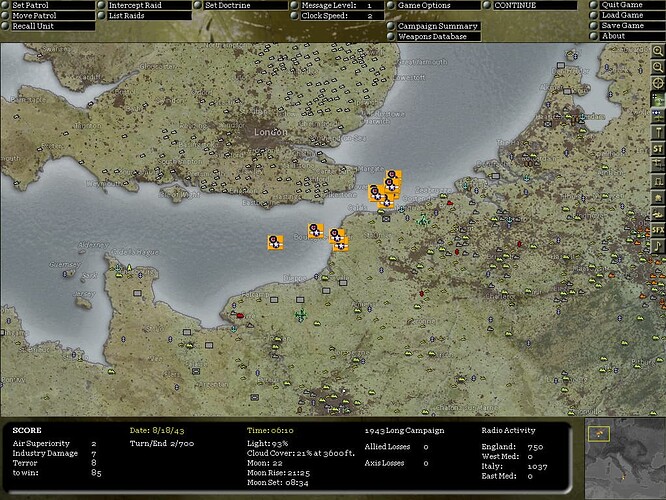
Task: Click the Industry Damage score row
Action: pyautogui.click(x=54, y=453)
